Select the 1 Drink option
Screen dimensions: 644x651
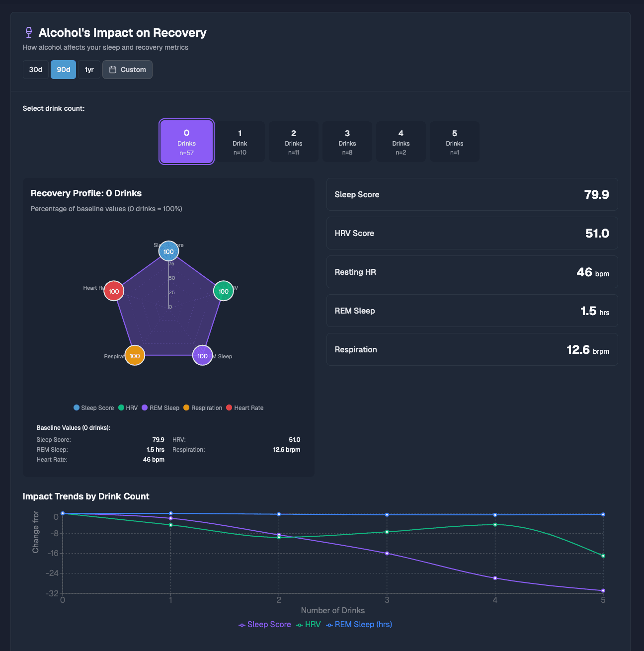(240, 142)
